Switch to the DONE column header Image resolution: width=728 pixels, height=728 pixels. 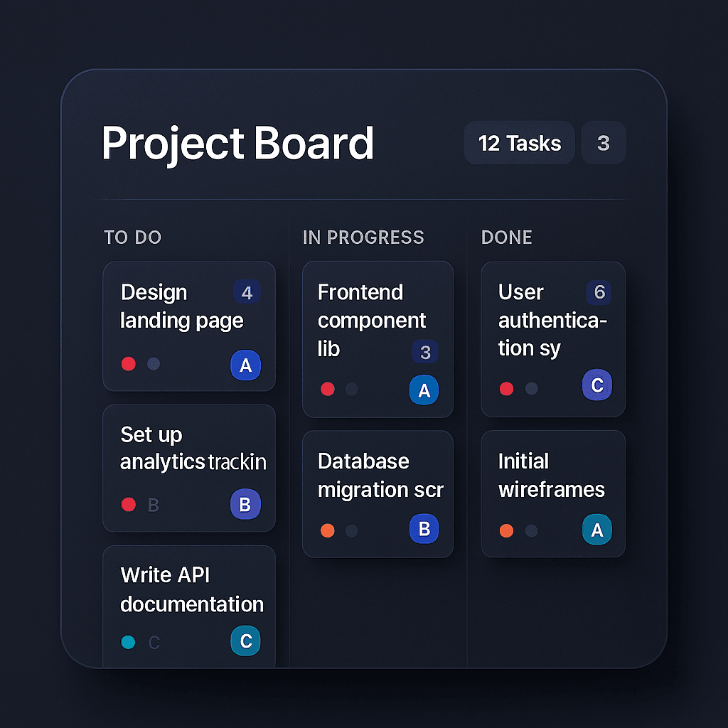click(506, 237)
